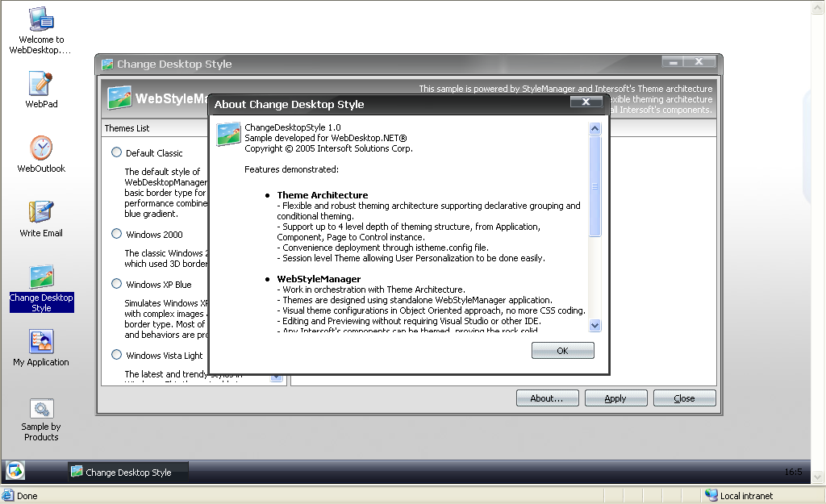Click the themes list scroll down arrow
This screenshot has width=826, height=504.
point(276,377)
